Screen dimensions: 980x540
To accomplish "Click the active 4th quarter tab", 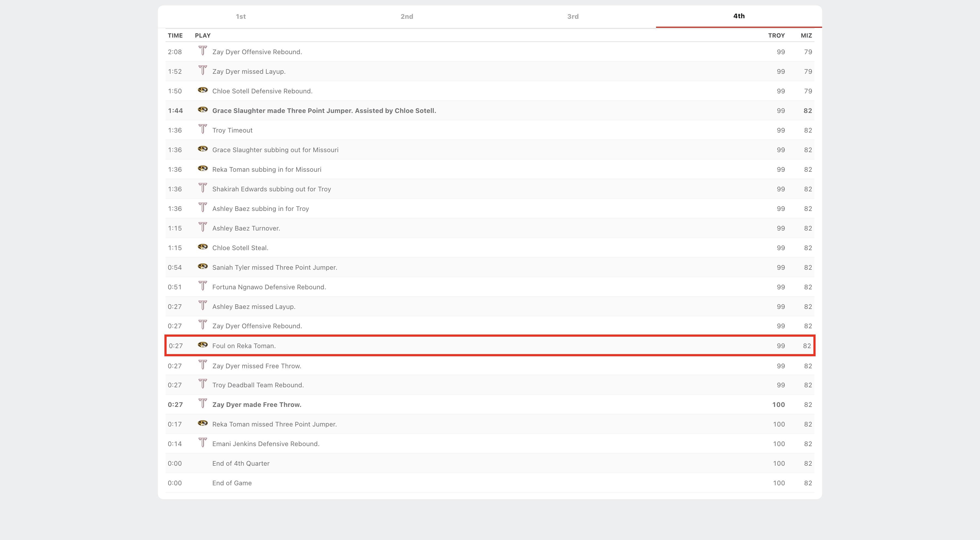I will [739, 16].
